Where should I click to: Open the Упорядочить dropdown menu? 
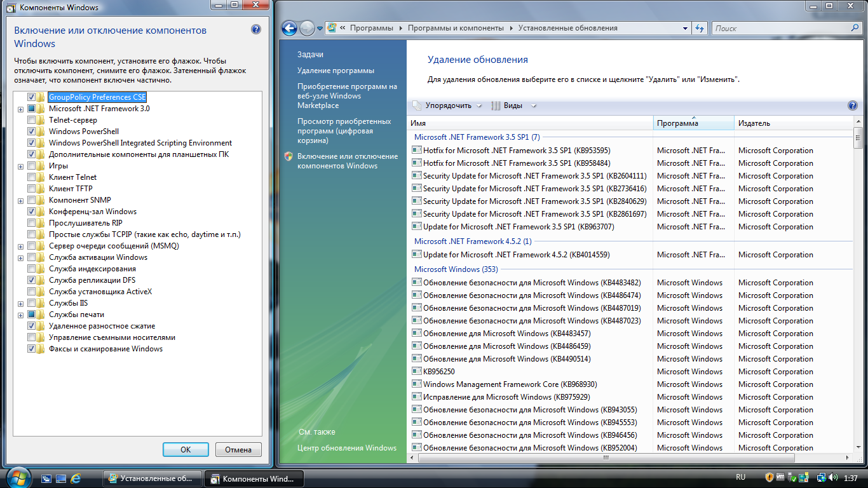point(447,106)
